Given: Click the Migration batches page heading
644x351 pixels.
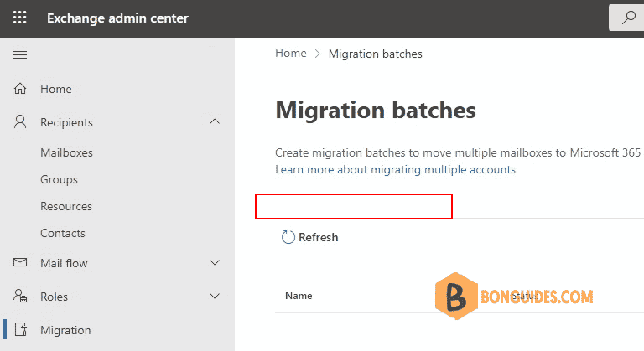Looking at the screenshot, I should (x=376, y=110).
